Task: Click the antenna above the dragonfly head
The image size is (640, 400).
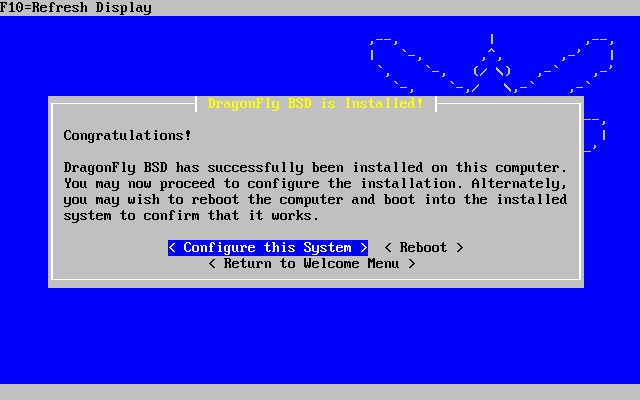Action: [492, 39]
